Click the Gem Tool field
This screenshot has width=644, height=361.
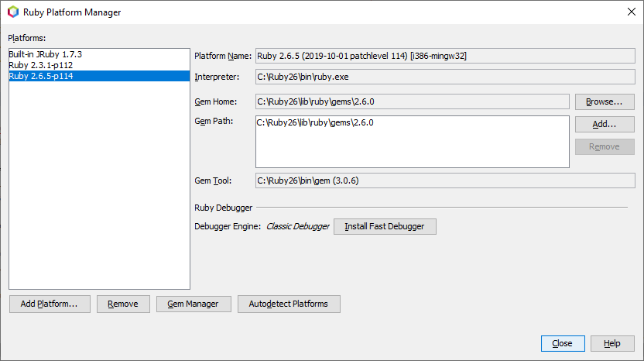(445, 180)
